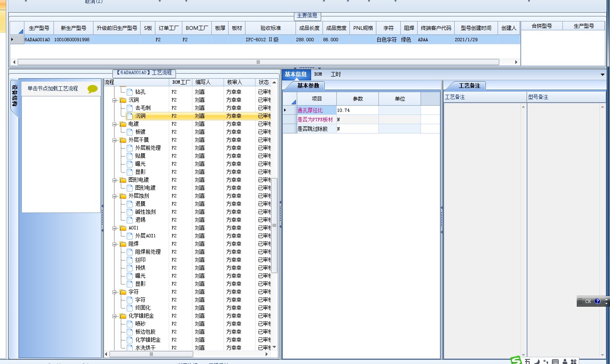Collapse the 字符 folder node

coord(115,292)
